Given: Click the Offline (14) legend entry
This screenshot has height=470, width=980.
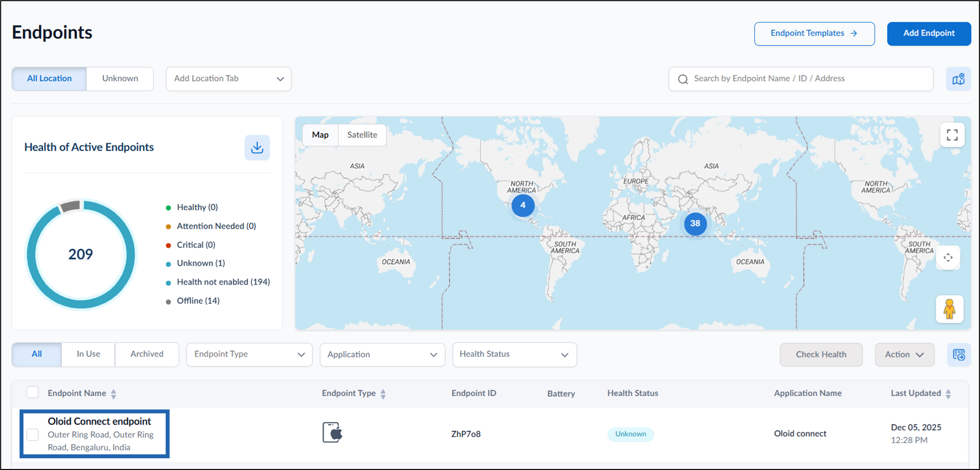Looking at the screenshot, I should (193, 301).
